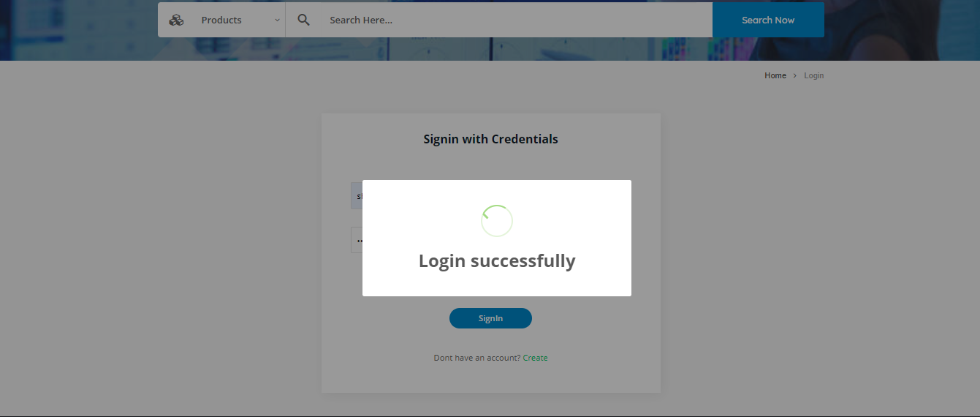Click the partially hidden password field

[357, 240]
